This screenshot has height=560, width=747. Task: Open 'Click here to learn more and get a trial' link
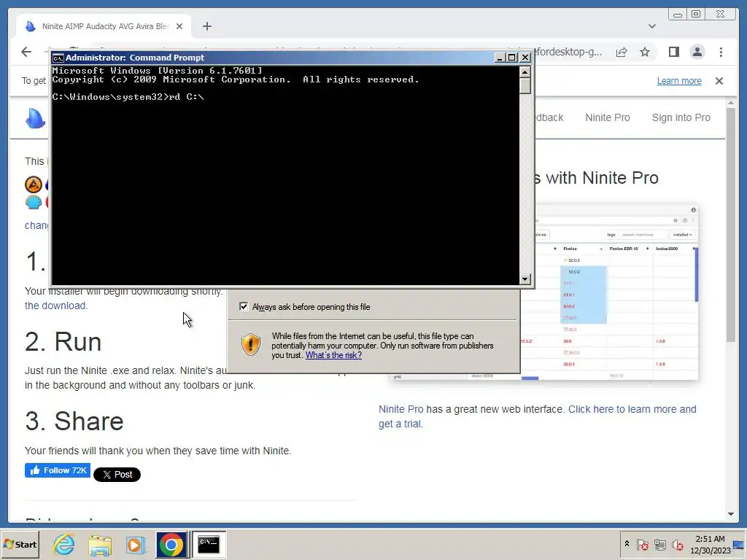pos(538,416)
